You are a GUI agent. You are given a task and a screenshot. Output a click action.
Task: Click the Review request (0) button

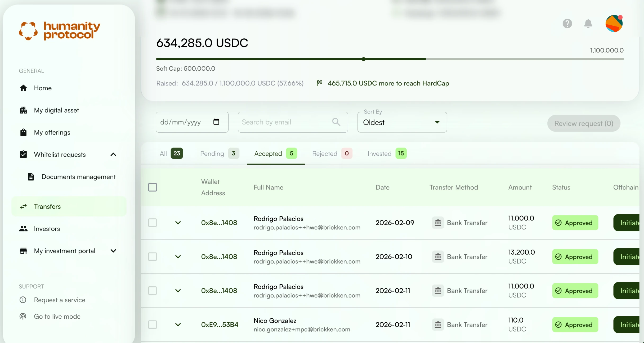pyautogui.click(x=584, y=123)
